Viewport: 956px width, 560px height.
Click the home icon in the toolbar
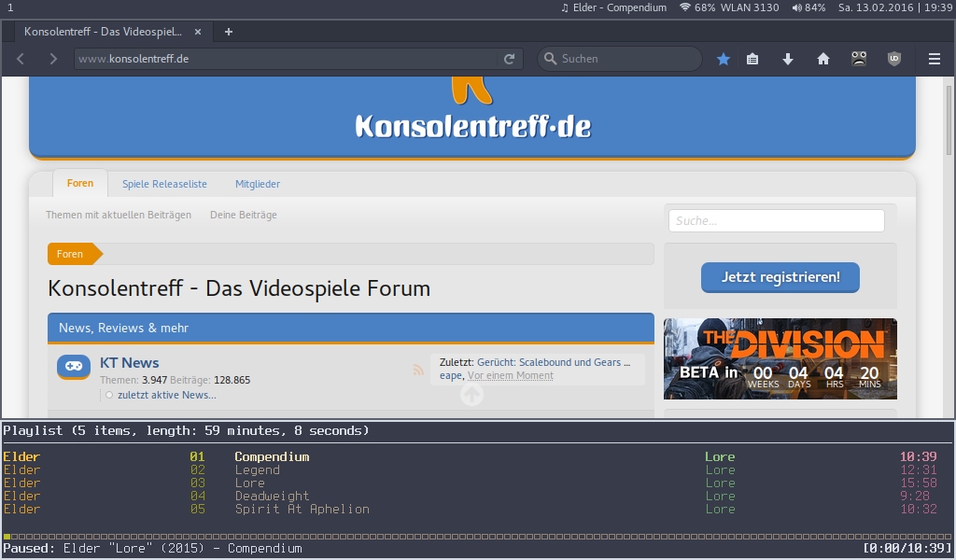pyautogui.click(x=823, y=59)
